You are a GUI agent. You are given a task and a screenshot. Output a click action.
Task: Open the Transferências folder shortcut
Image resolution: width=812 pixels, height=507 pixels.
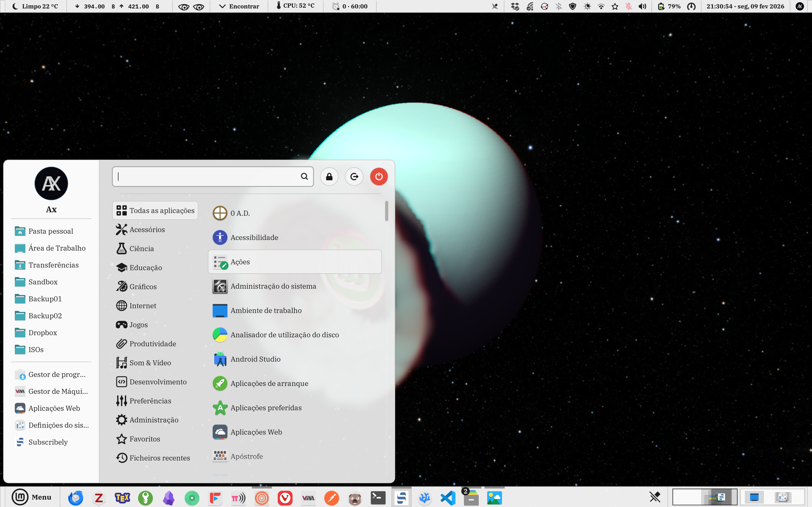53,265
